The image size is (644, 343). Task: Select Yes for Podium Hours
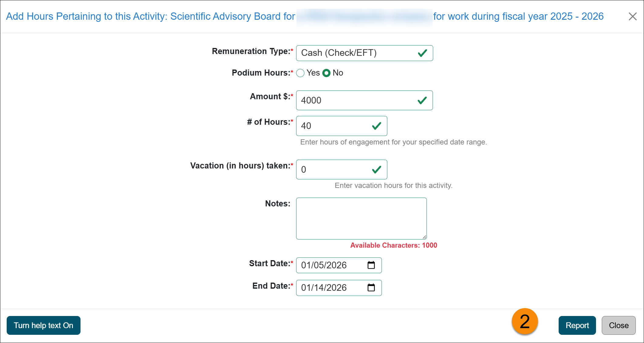[300, 73]
